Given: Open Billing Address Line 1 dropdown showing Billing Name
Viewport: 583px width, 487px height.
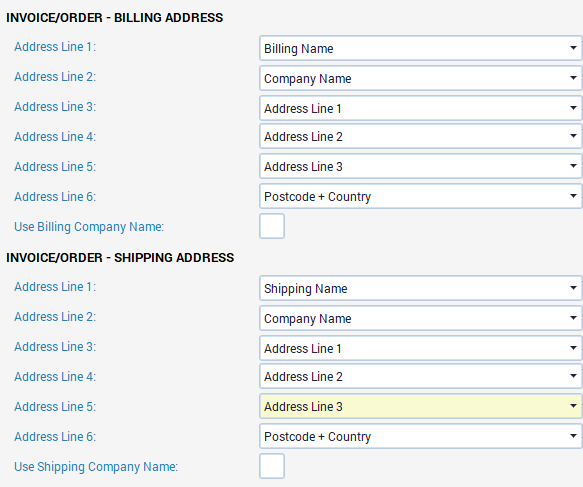Looking at the screenshot, I should tap(421, 48).
